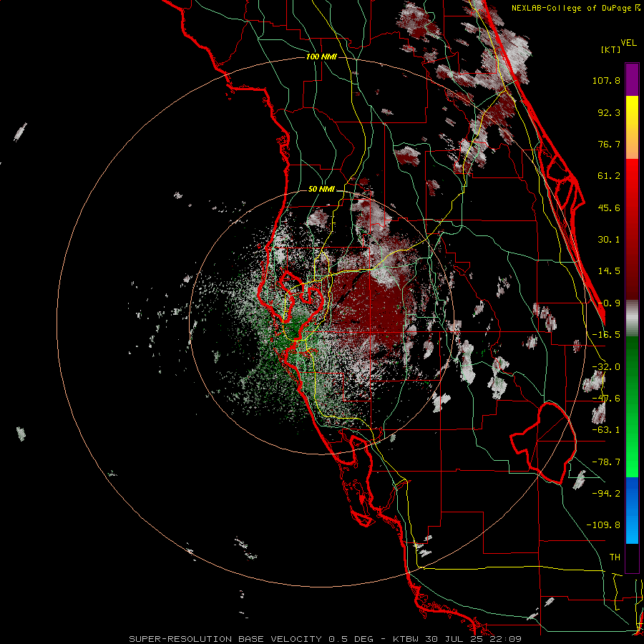Image resolution: width=644 pixels, height=644 pixels.
Task: Pick the red segment of the color bar
Action: [x=632, y=229]
